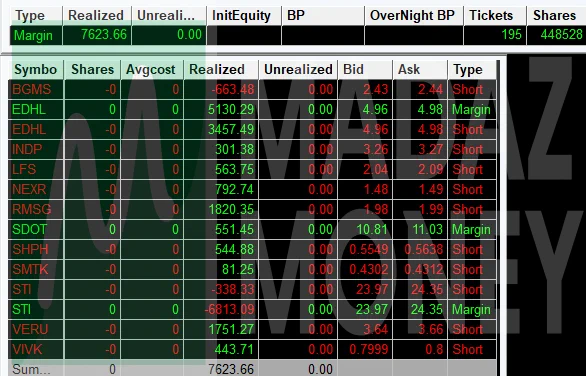Select RMSG realized value 1820.35
This screenshot has height=376, width=586.
(231, 209)
